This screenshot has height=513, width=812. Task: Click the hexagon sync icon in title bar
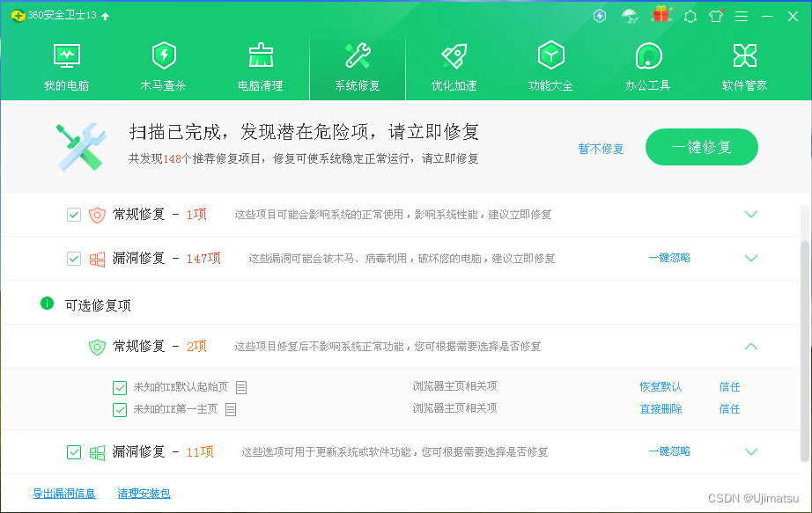690,17
